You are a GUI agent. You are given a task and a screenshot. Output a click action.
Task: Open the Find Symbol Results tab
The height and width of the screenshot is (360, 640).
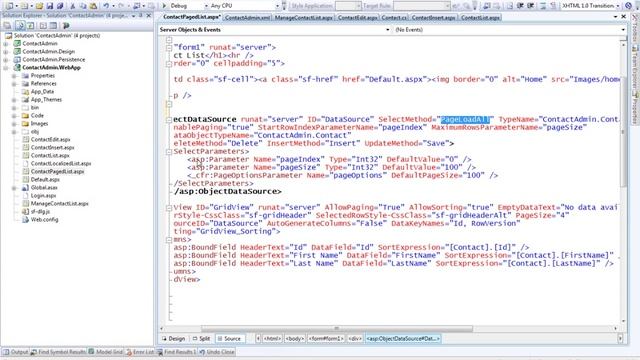[x=58, y=352]
